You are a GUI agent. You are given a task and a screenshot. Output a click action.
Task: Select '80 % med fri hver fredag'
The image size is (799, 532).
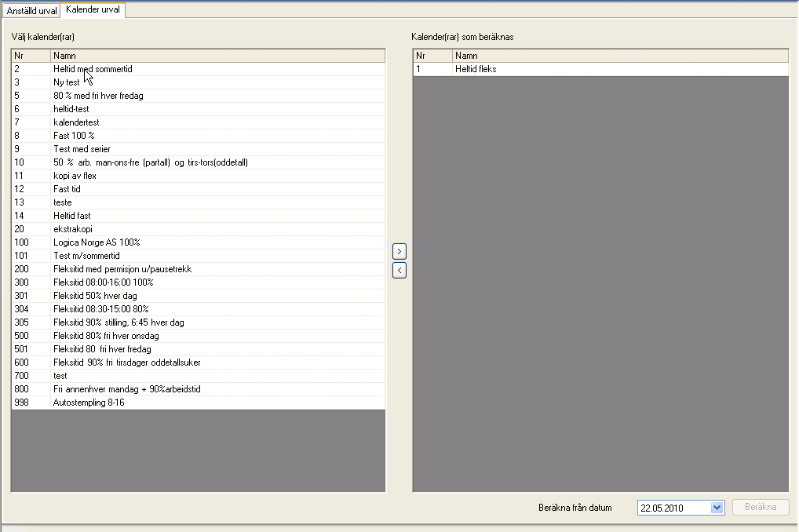[x=199, y=95]
